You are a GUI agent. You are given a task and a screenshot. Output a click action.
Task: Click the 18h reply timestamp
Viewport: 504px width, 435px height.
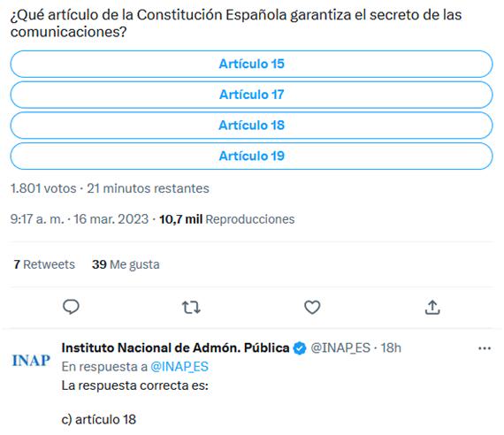coord(391,347)
